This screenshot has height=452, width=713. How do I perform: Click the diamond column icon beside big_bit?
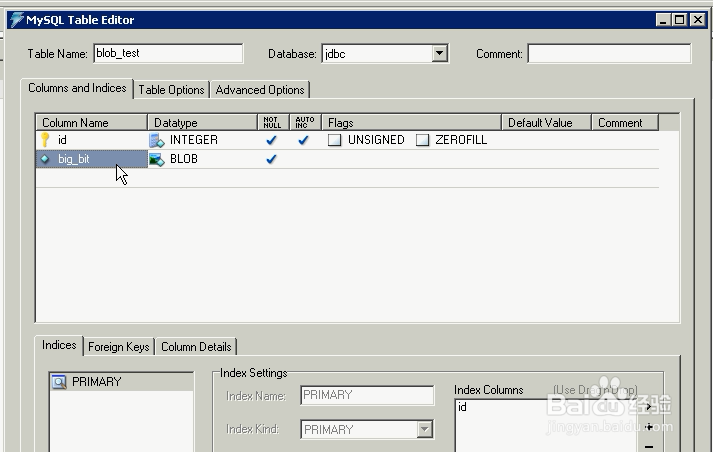45,159
